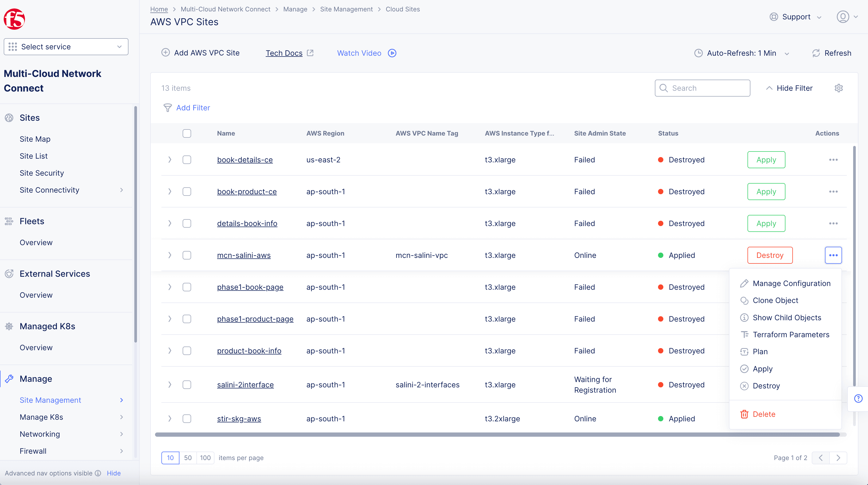Tick the checkbox for stir-skg-aws
Image resolution: width=868 pixels, height=485 pixels.
(187, 419)
